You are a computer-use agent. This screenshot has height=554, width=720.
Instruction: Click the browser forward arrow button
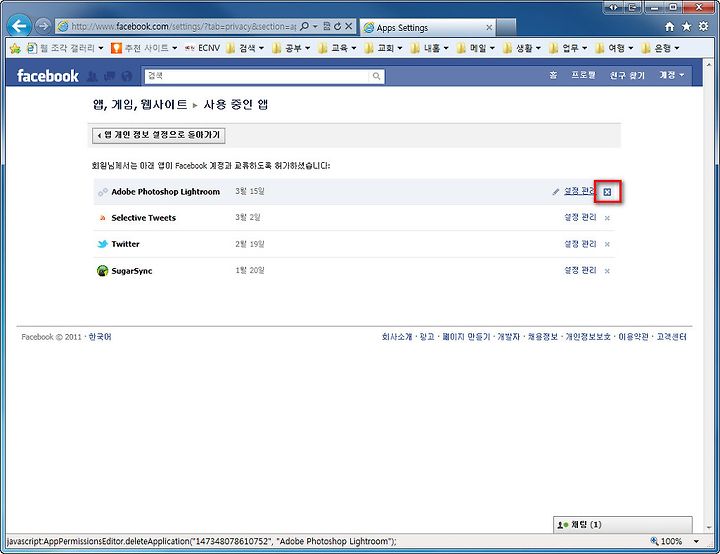(43, 26)
